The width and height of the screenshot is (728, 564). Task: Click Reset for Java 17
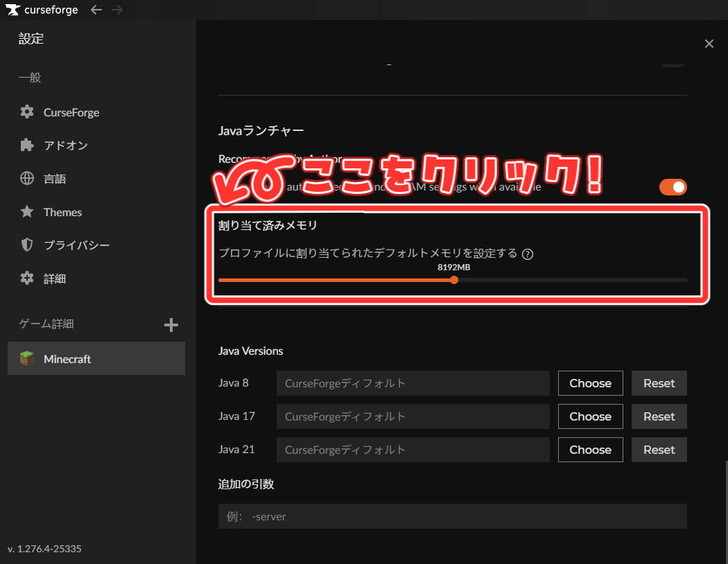[659, 416]
